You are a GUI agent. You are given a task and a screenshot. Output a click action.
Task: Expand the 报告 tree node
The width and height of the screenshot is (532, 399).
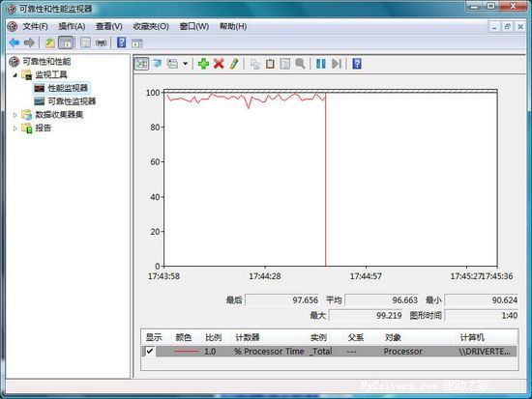click(15, 128)
